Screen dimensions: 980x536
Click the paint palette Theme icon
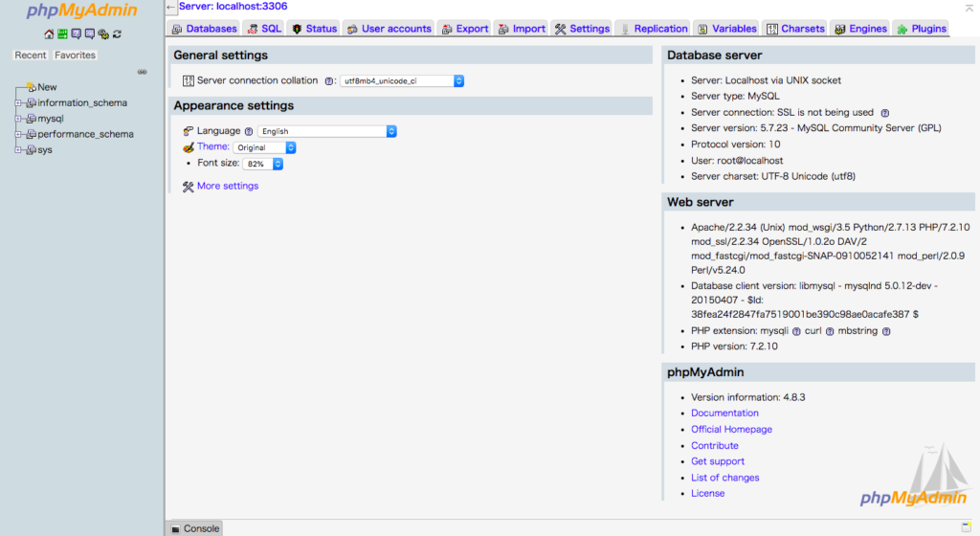[x=189, y=147]
